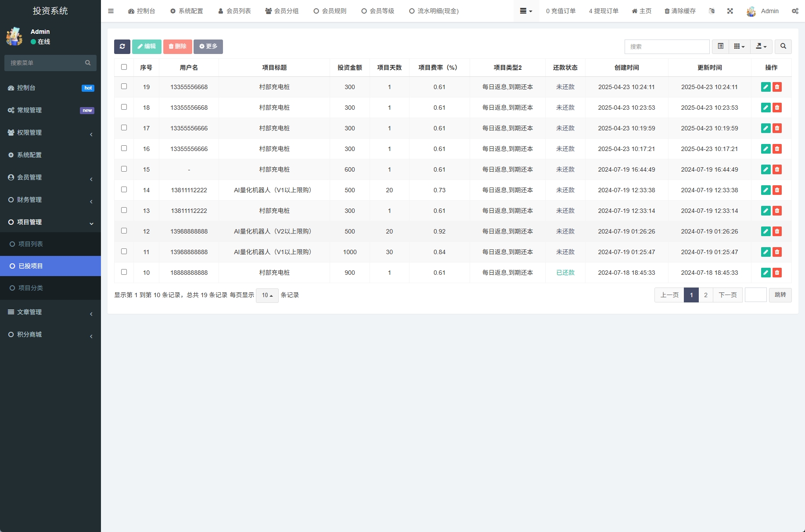Click the refresh table icon button

(x=122, y=47)
